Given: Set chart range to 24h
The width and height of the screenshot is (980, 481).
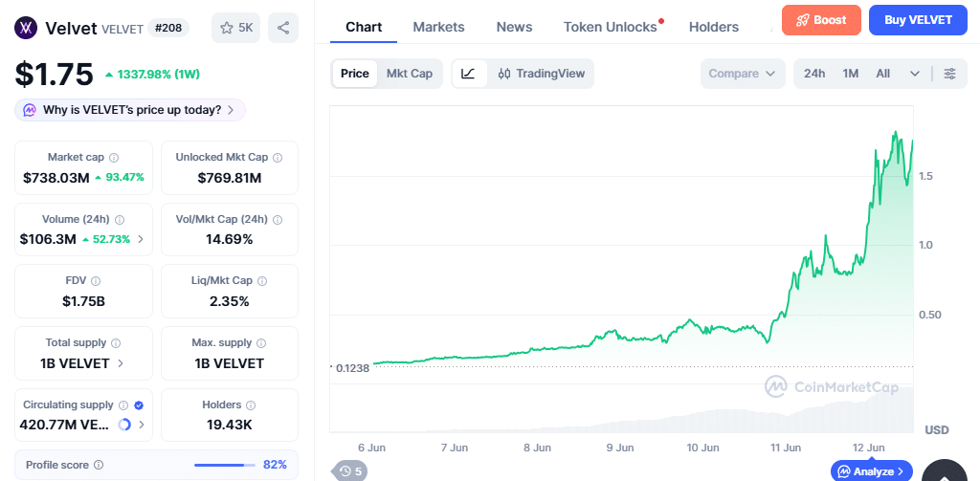Looking at the screenshot, I should click(814, 74).
